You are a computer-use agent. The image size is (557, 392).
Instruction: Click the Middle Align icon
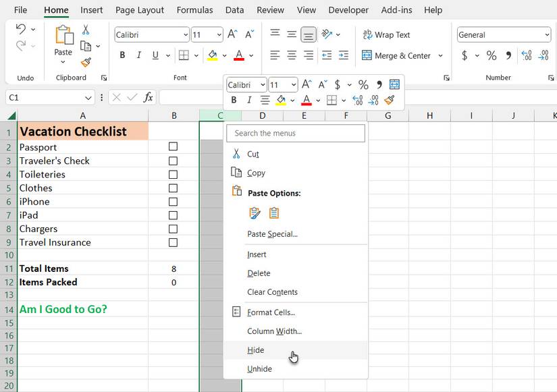292,34
